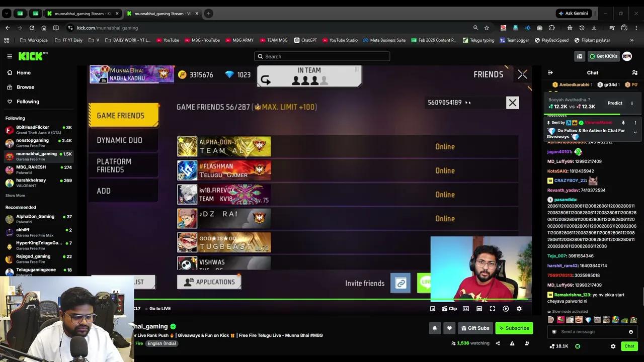Open the browser downloads icon
The height and width of the screenshot is (362, 644).
[594, 28]
